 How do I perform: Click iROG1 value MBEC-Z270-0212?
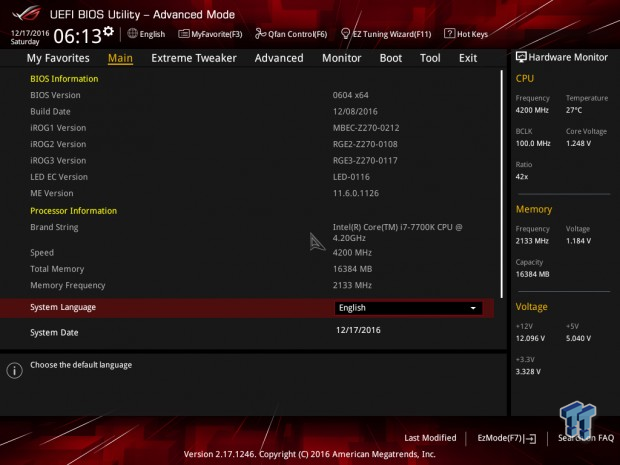click(x=366, y=128)
